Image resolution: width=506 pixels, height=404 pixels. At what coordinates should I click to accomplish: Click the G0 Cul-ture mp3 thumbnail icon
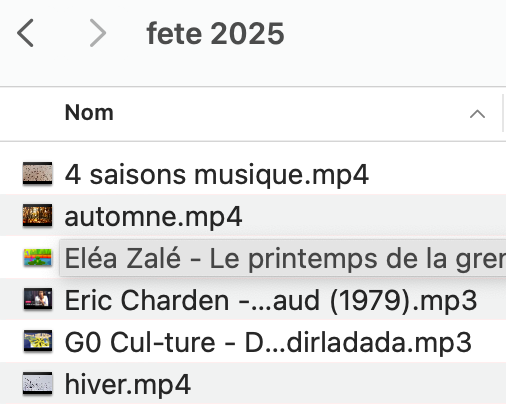38,341
